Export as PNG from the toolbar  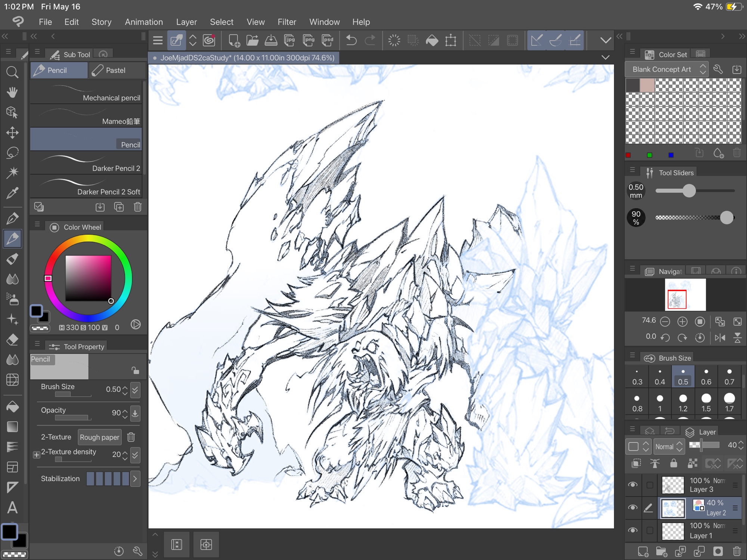309,40
